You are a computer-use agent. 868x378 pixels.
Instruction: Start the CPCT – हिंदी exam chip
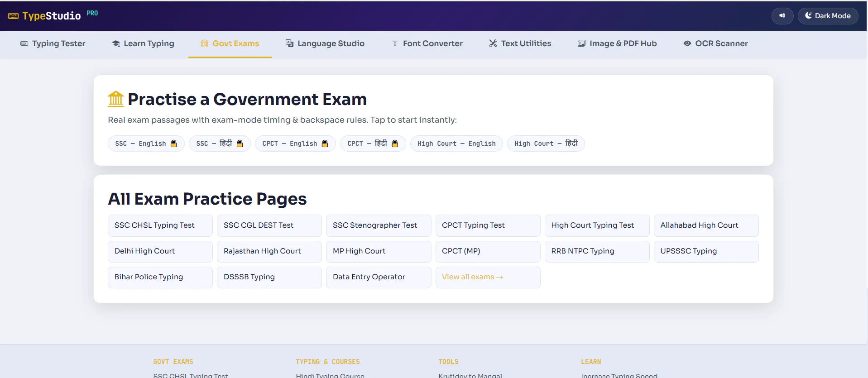pyautogui.click(x=373, y=144)
